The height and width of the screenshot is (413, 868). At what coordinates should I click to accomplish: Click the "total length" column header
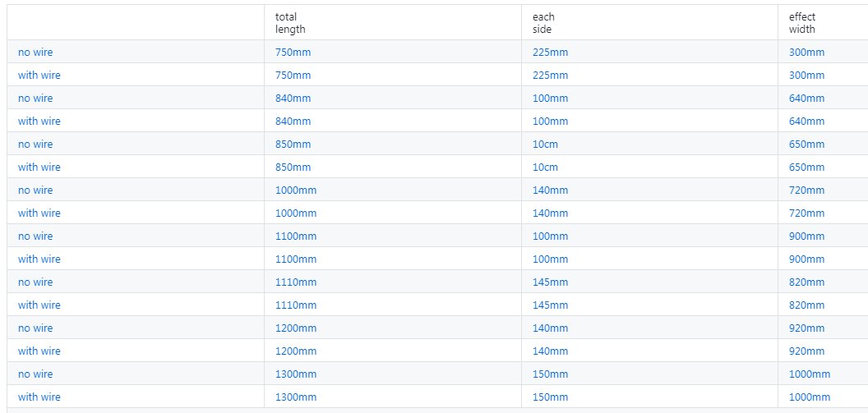click(x=290, y=23)
